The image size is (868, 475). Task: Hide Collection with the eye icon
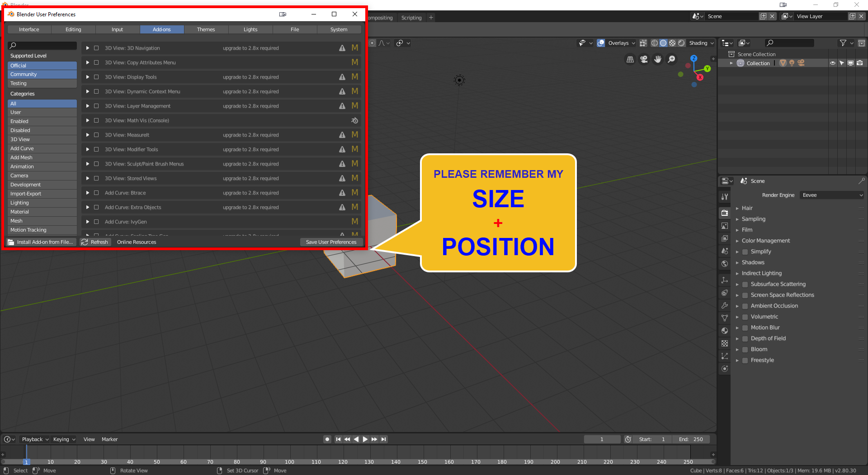tap(832, 63)
